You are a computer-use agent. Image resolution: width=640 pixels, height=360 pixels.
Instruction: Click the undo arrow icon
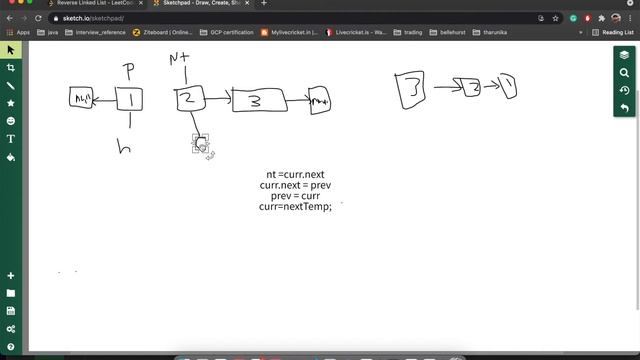point(624,108)
